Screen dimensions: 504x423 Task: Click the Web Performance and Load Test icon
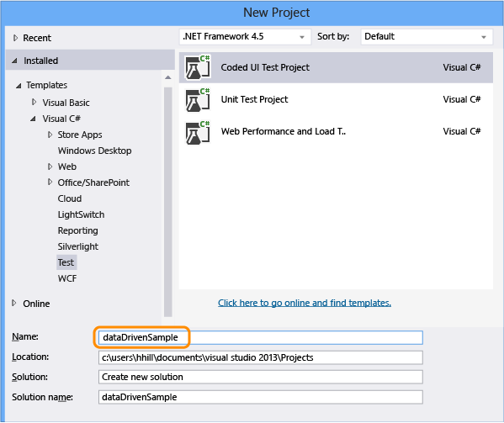point(198,132)
